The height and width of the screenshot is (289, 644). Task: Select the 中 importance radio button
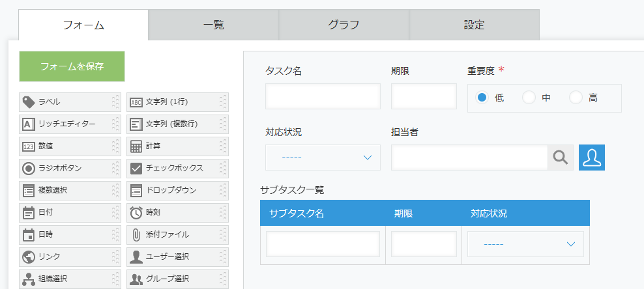(529, 98)
